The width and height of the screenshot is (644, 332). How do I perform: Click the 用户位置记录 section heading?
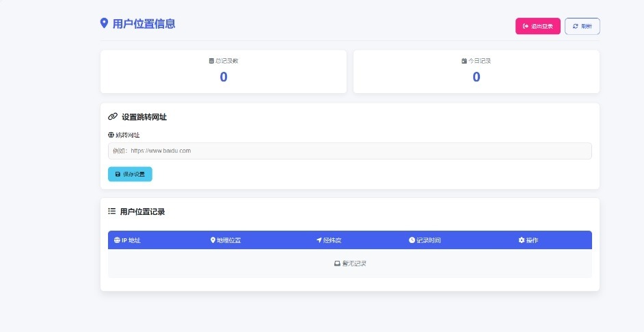(142, 212)
